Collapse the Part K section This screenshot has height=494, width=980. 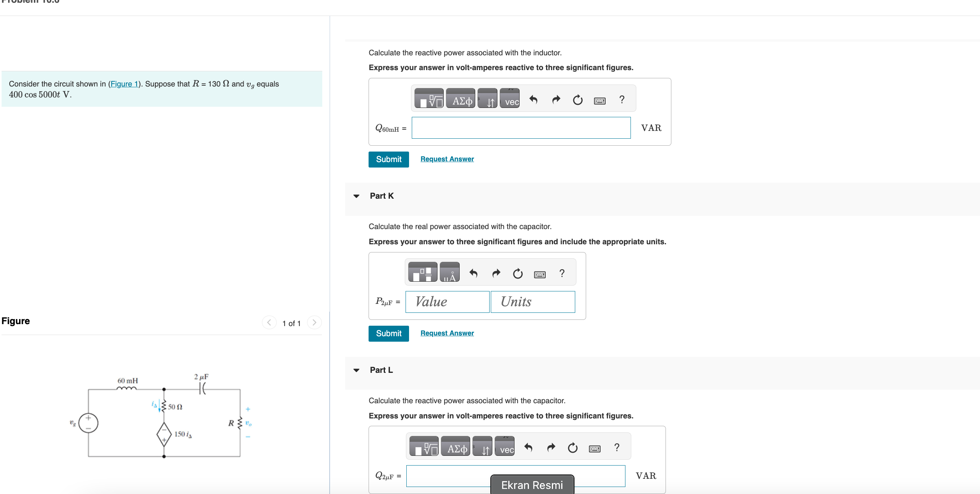[357, 196]
